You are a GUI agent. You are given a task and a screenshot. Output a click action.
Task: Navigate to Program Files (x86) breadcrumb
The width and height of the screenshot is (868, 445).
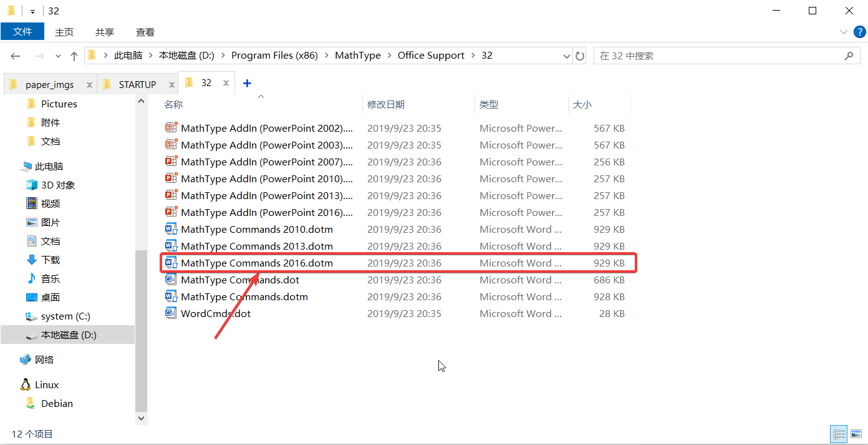point(274,56)
